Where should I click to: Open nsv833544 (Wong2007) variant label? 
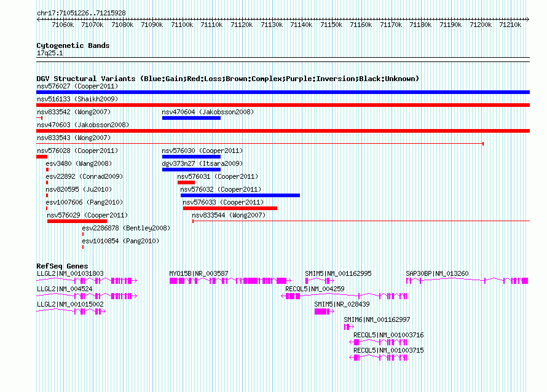[229, 215]
